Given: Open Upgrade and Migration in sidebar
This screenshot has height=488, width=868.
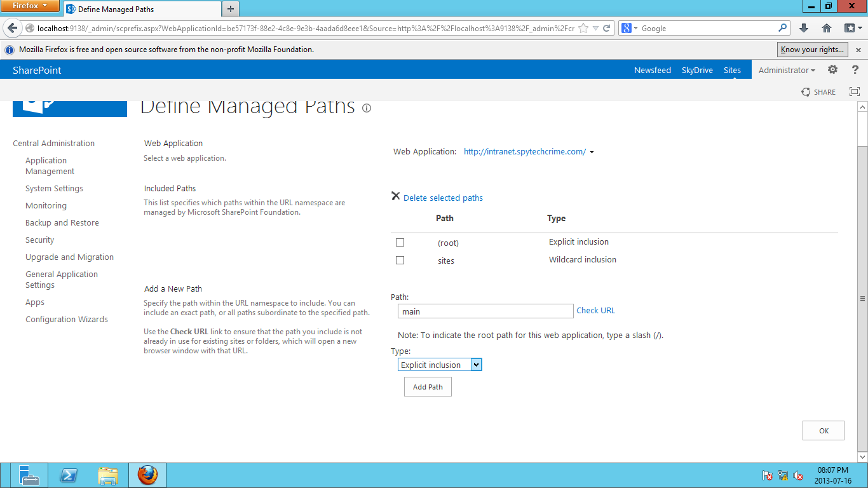Looking at the screenshot, I should (x=69, y=257).
